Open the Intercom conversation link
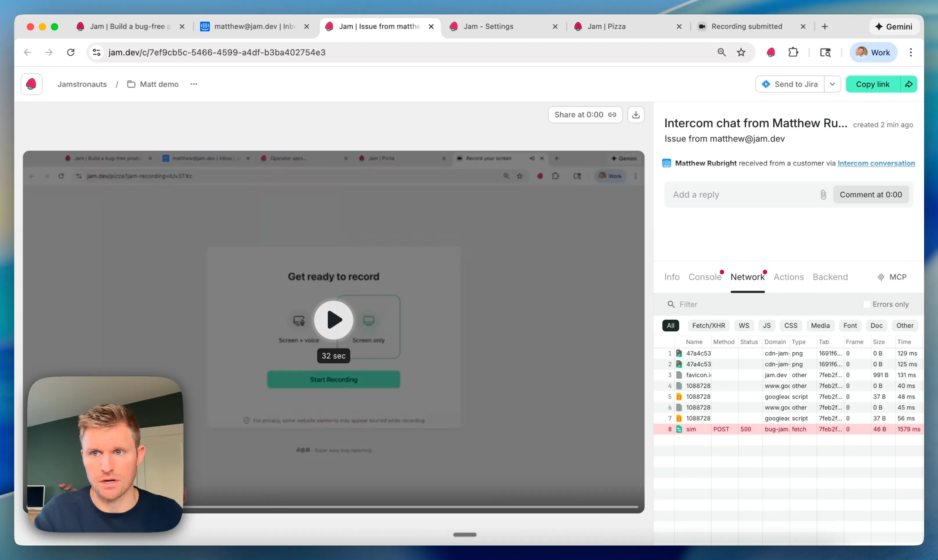Viewport: 938px width, 560px height. click(x=876, y=163)
